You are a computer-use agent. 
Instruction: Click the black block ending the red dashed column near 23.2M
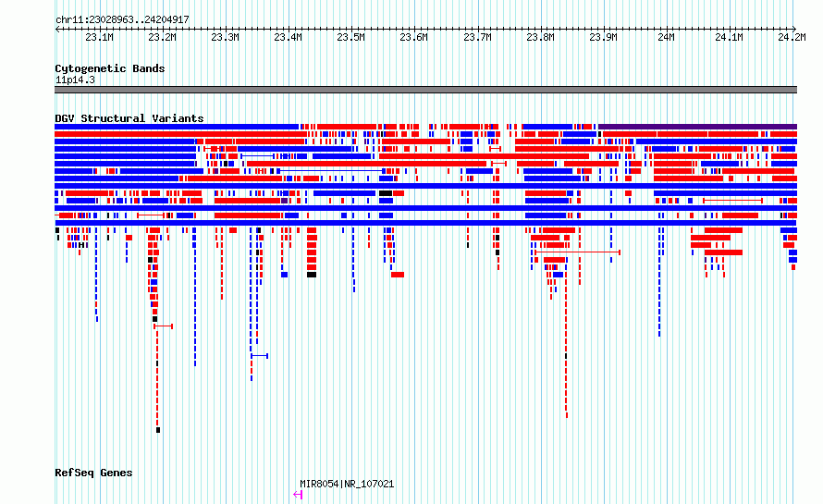[158, 430]
